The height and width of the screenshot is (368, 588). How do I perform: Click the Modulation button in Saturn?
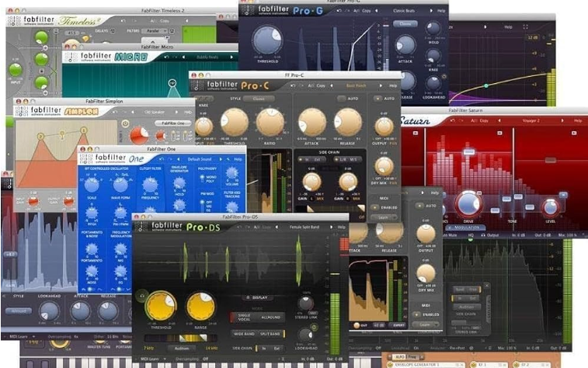tap(464, 227)
